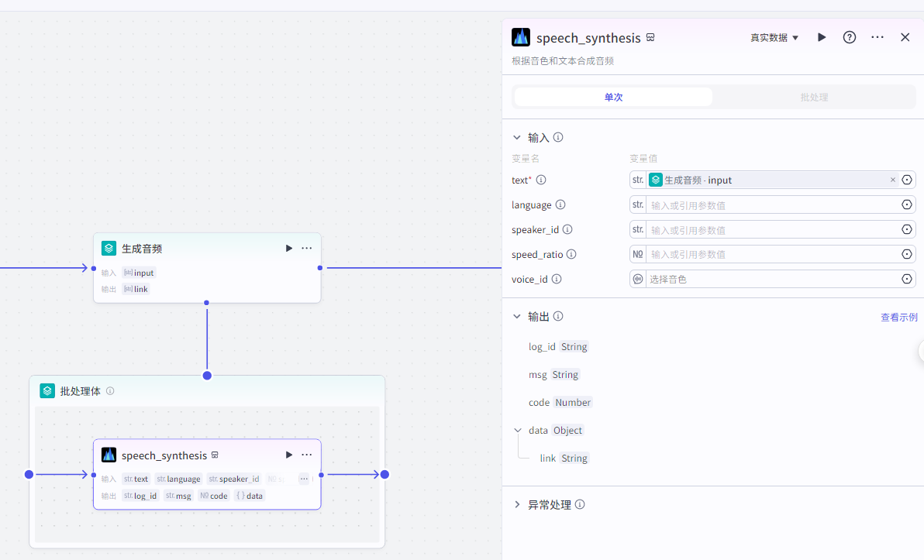Collapse the data Object tree node

coord(518,431)
